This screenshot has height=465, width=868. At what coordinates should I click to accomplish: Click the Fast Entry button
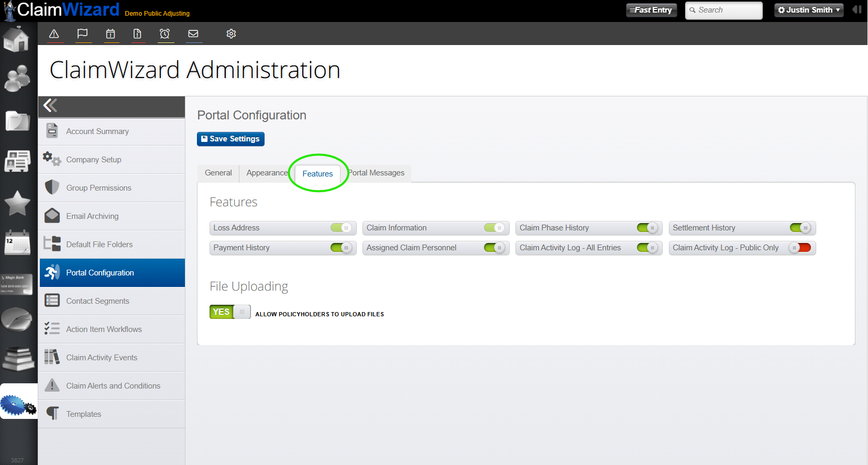(651, 10)
